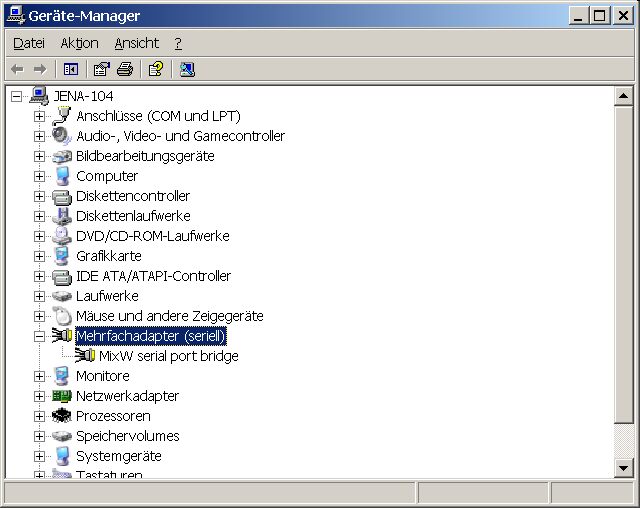The height and width of the screenshot is (508, 640).
Task: Open the ? help menu
Action: point(178,43)
